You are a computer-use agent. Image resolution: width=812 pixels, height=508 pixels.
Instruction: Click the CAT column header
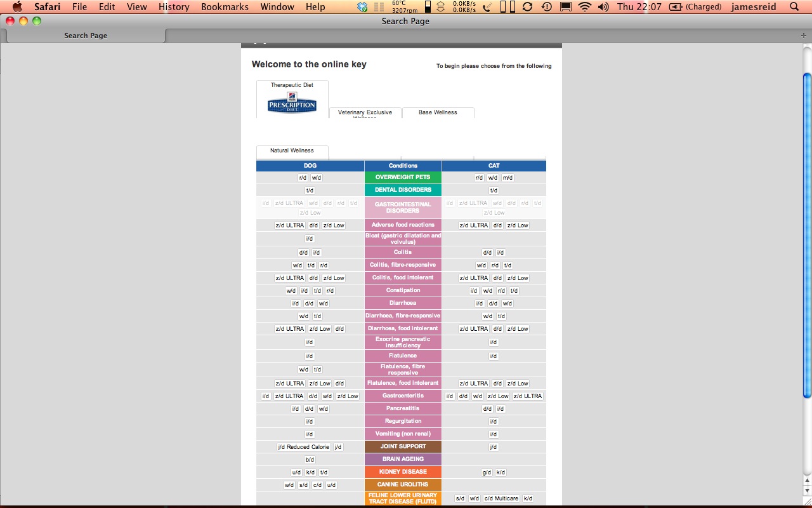(x=494, y=166)
